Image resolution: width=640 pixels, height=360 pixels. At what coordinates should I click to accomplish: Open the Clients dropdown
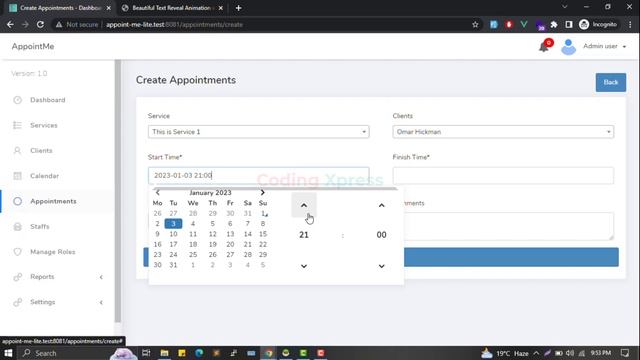(x=503, y=132)
